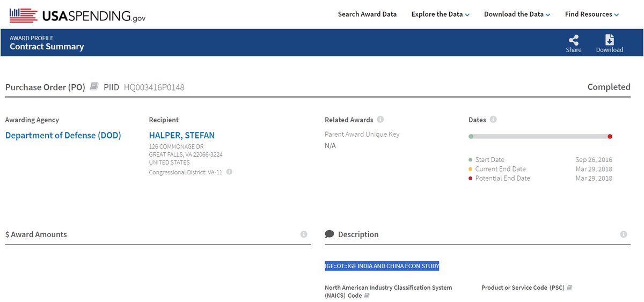Click the USAspending.gov logo
This screenshot has width=644, height=302.
[x=77, y=16]
